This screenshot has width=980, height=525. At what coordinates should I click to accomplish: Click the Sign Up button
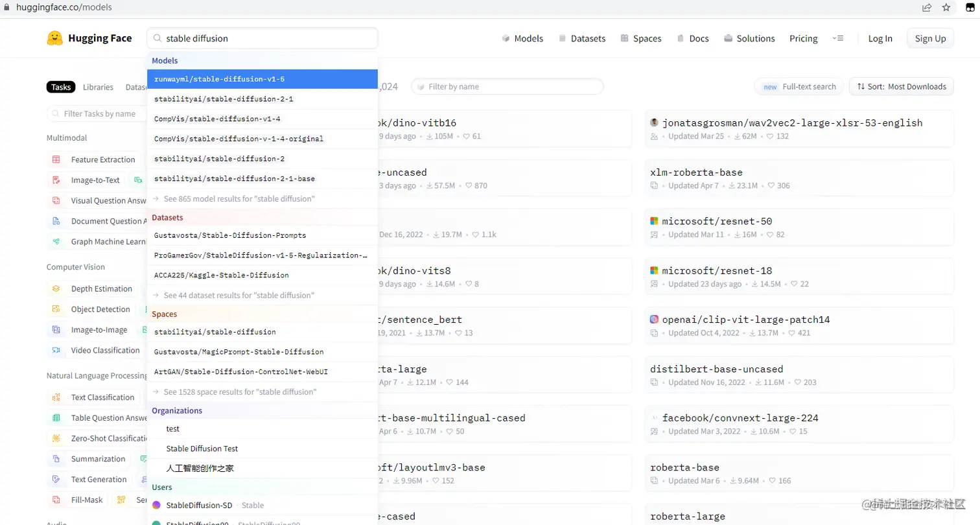[930, 38]
